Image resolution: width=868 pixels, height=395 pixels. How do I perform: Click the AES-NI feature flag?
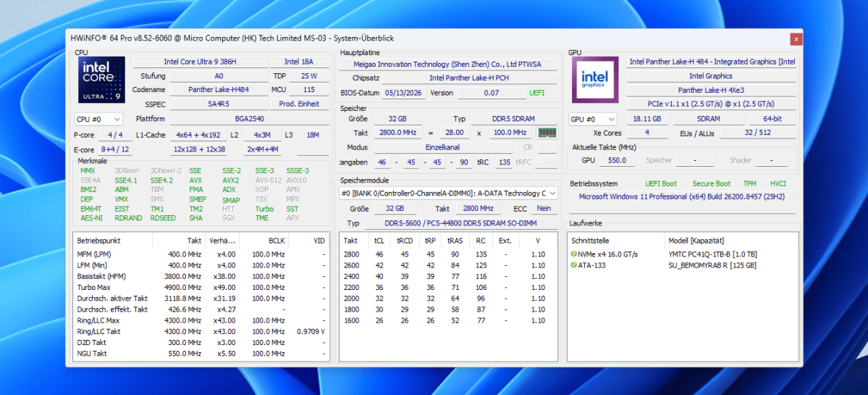coord(91,217)
